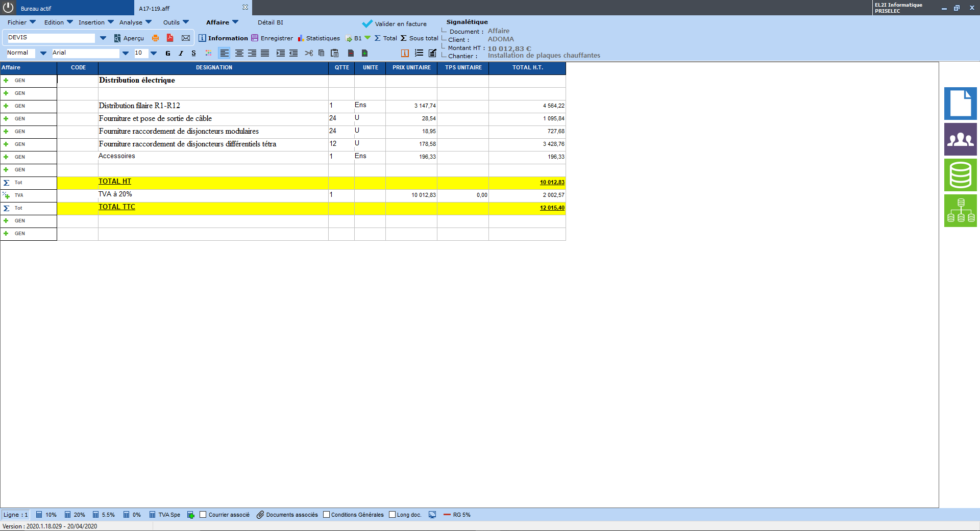Toggle italic formatting icon
Screen dimensions: 980x531
coord(181,53)
